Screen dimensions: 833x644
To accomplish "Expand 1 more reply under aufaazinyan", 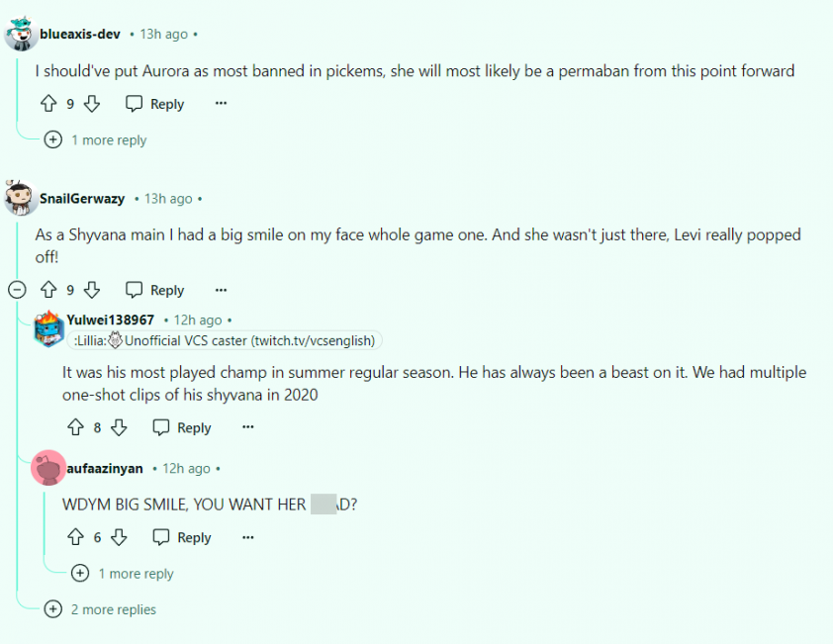I will 123,574.
